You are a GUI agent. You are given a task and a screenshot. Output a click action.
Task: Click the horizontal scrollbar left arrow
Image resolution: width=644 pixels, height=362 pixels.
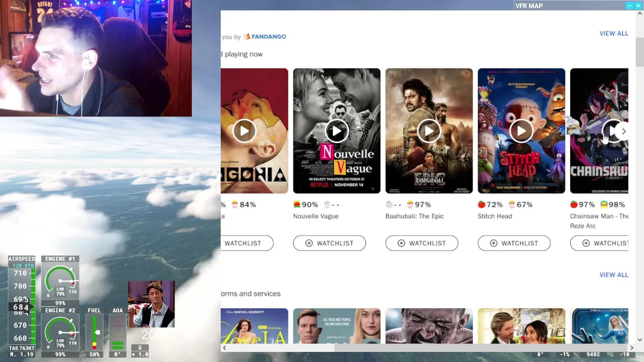click(x=224, y=348)
